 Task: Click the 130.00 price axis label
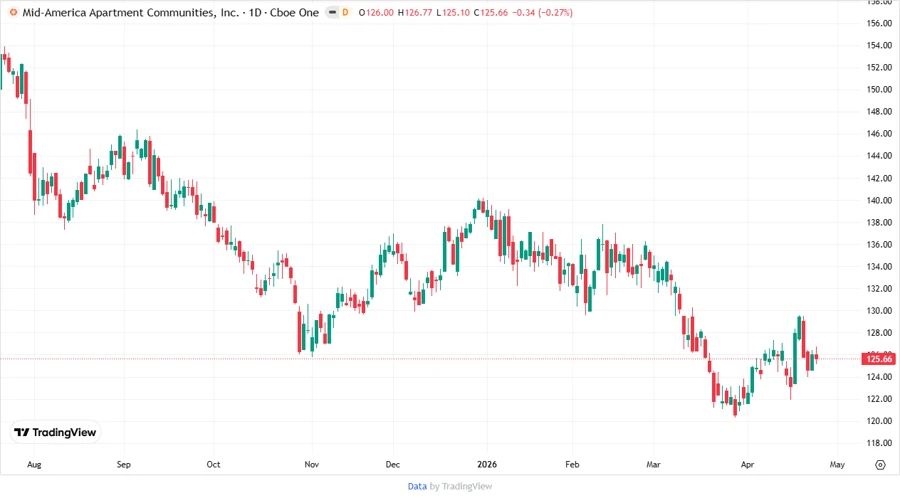879,311
